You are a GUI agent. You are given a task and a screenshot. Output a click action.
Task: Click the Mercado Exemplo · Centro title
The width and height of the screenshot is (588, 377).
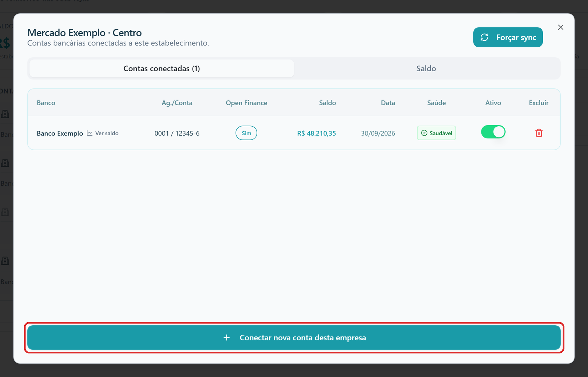coord(85,33)
